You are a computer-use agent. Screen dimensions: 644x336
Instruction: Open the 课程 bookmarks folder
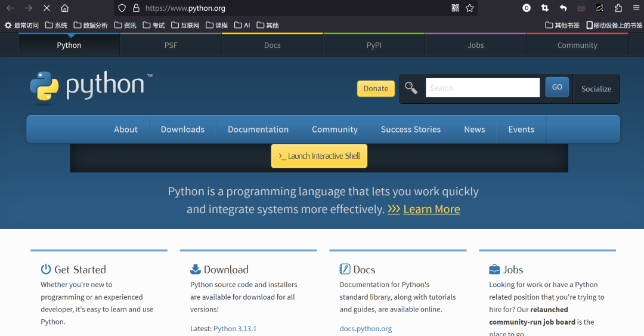coord(216,25)
